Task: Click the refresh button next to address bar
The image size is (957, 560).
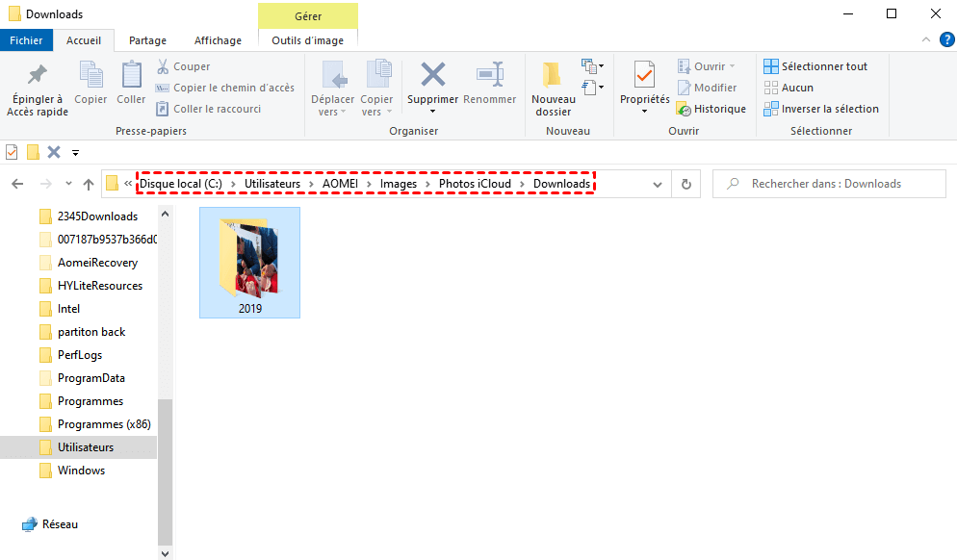Action: click(x=685, y=183)
